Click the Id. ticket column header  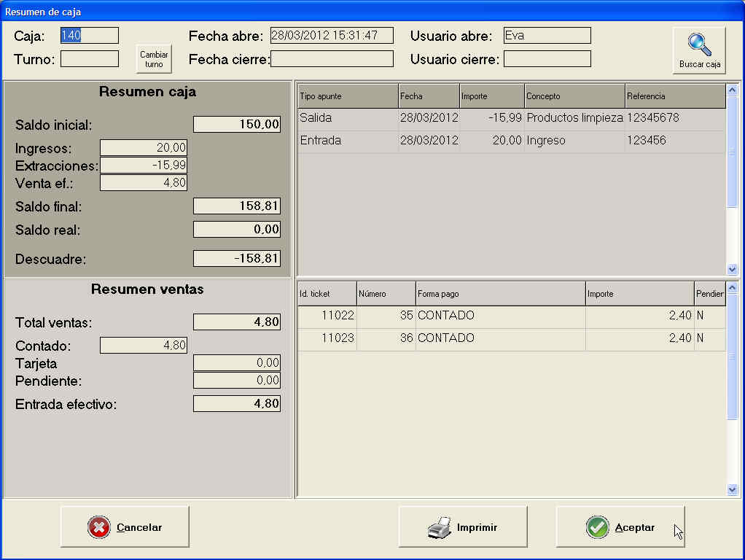click(327, 294)
